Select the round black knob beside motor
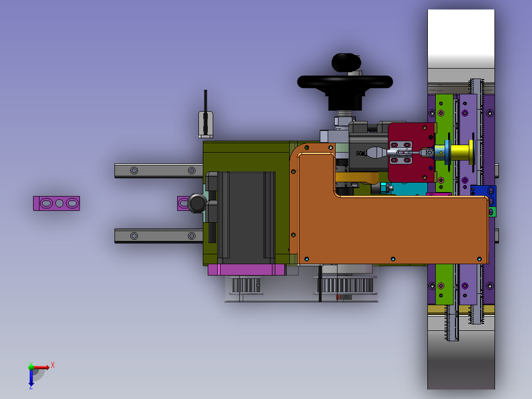532x399 pixels. 197,203
